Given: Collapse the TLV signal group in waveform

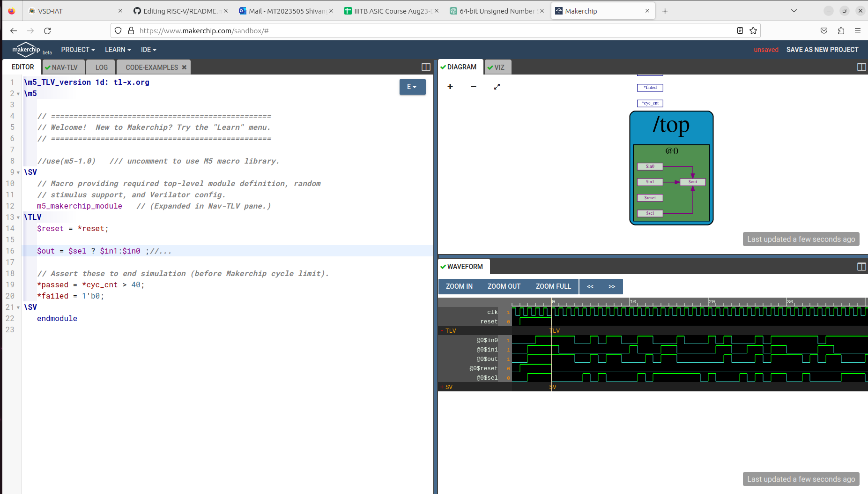Looking at the screenshot, I should tap(443, 330).
